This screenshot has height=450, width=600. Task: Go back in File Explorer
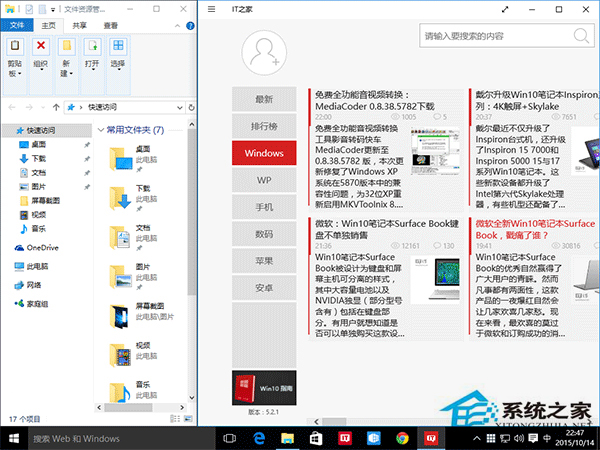click(12, 107)
